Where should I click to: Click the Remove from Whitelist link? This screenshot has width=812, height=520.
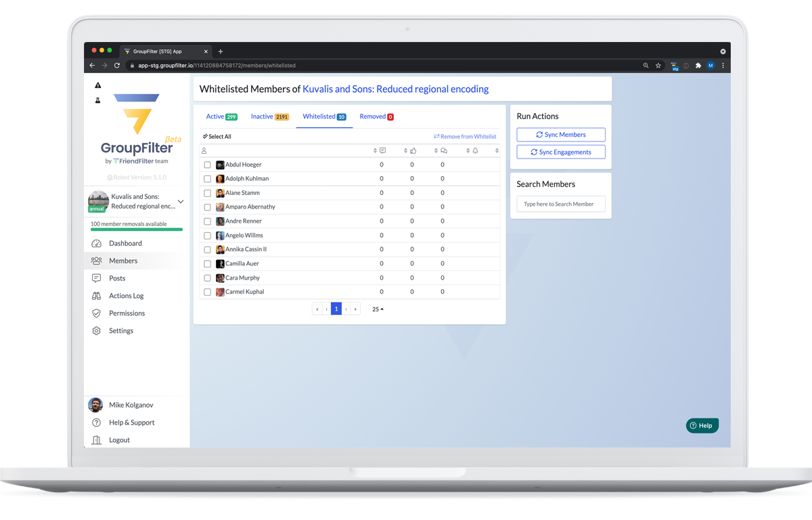465,136
